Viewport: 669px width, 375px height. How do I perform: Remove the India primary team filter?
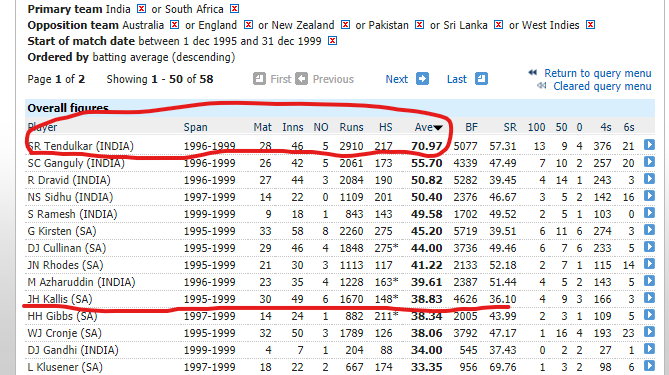pos(142,9)
